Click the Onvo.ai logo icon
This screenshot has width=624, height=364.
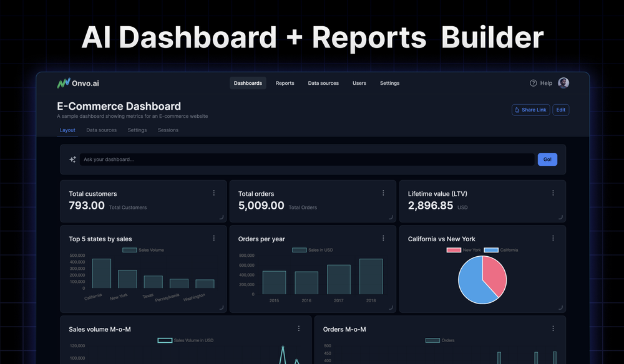pyautogui.click(x=64, y=83)
